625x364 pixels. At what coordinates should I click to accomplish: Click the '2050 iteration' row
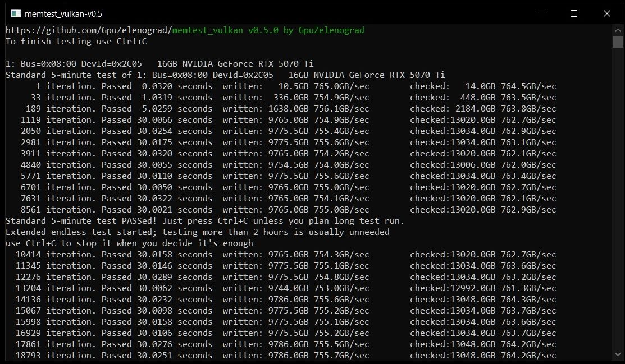(x=288, y=131)
